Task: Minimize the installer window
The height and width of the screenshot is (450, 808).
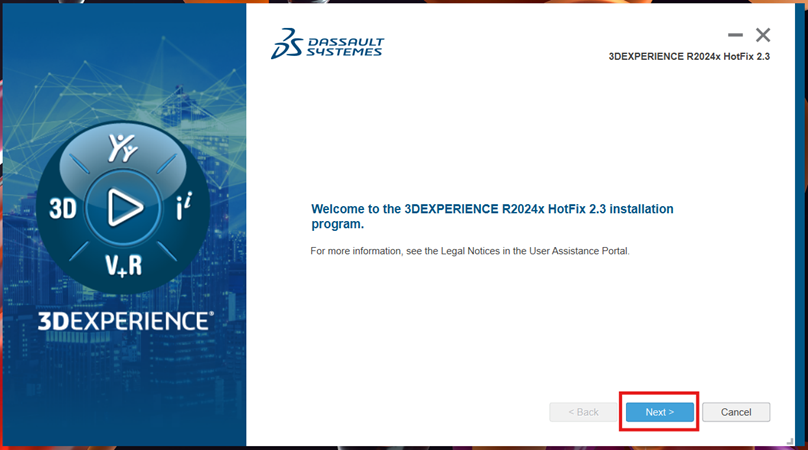Action: 735,35
